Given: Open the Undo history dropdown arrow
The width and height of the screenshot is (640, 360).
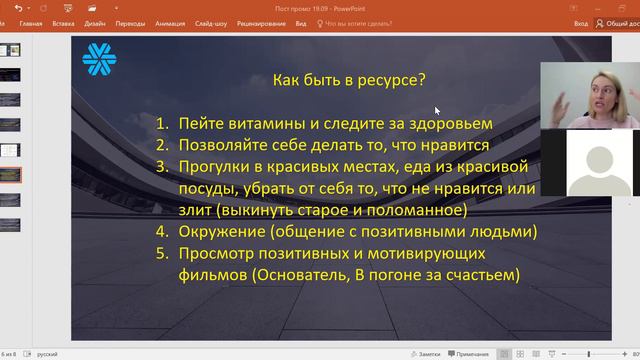Looking at the screenshot, I should [29, 8].
